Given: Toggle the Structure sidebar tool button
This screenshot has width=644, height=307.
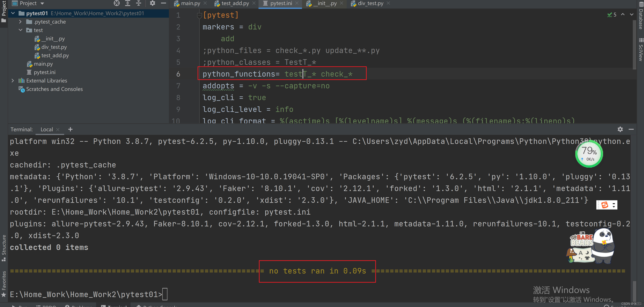Looking at the screenshot, I should tap(4, 248).
